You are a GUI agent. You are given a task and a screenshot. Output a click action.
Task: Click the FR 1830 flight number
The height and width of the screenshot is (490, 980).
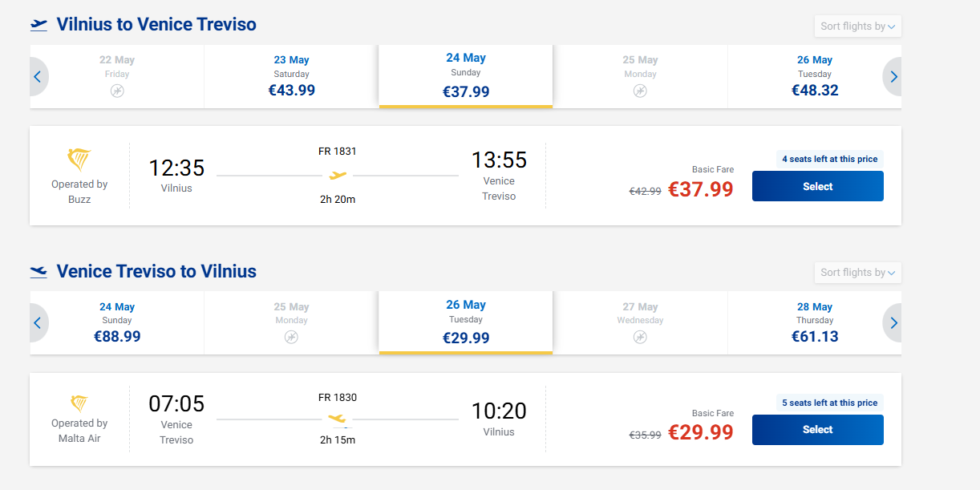(338, 397)
